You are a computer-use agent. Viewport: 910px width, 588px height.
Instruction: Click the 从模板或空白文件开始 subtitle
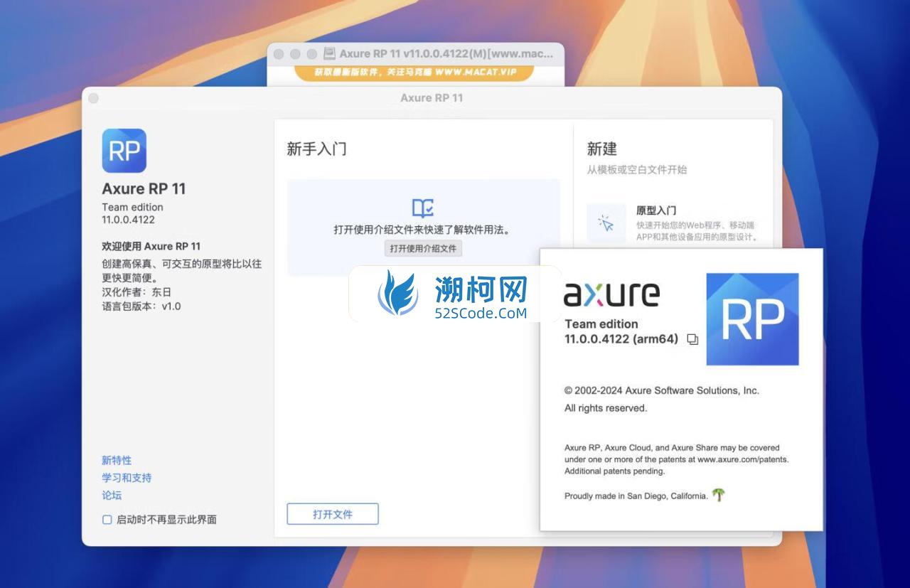[x=637, y=170]
